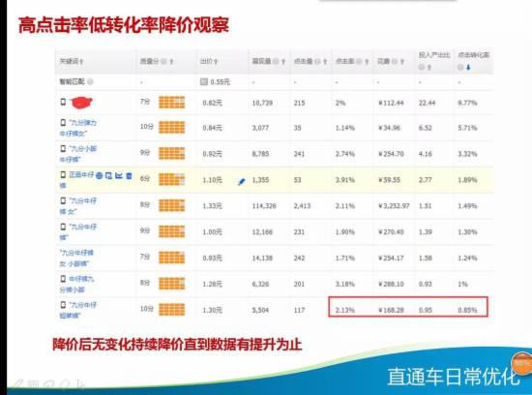Click the small icon before 0.55元 bid
The height and width of the screenshot is (395, 532).
[203, 81]
